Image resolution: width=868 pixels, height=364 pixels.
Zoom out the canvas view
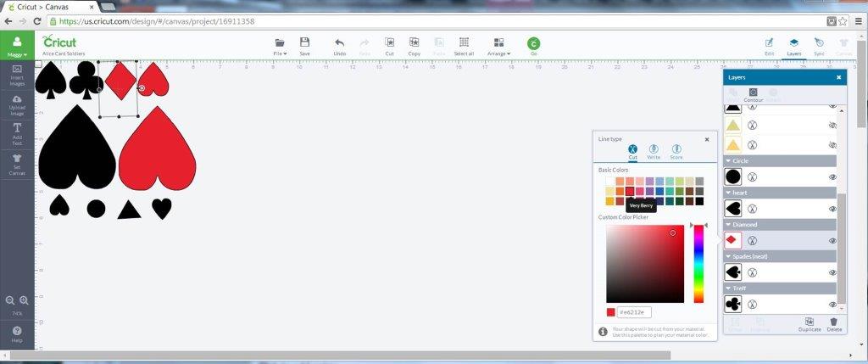(x=10, y=300)
